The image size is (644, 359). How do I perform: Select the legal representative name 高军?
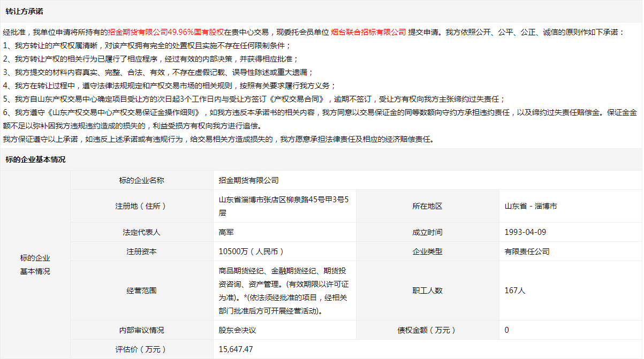226,232
